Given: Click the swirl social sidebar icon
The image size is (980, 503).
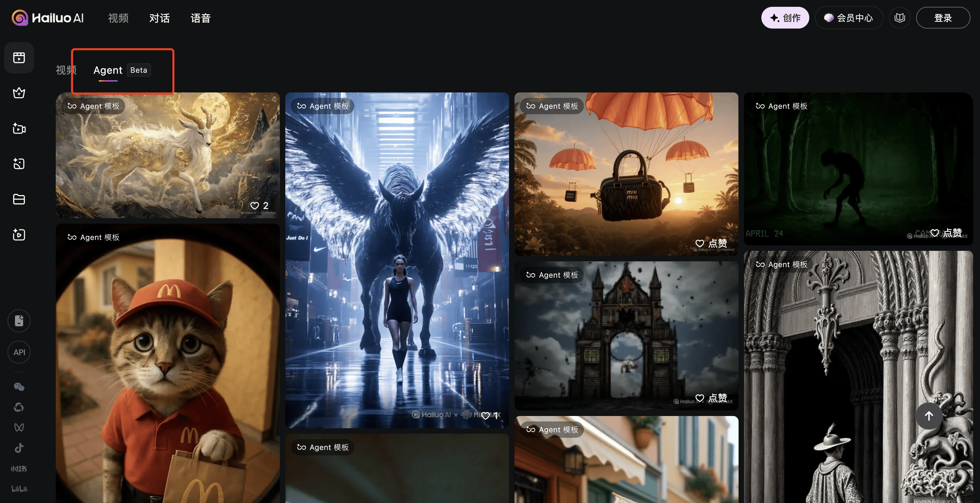Looking at the screenshot, I should 19,407.
